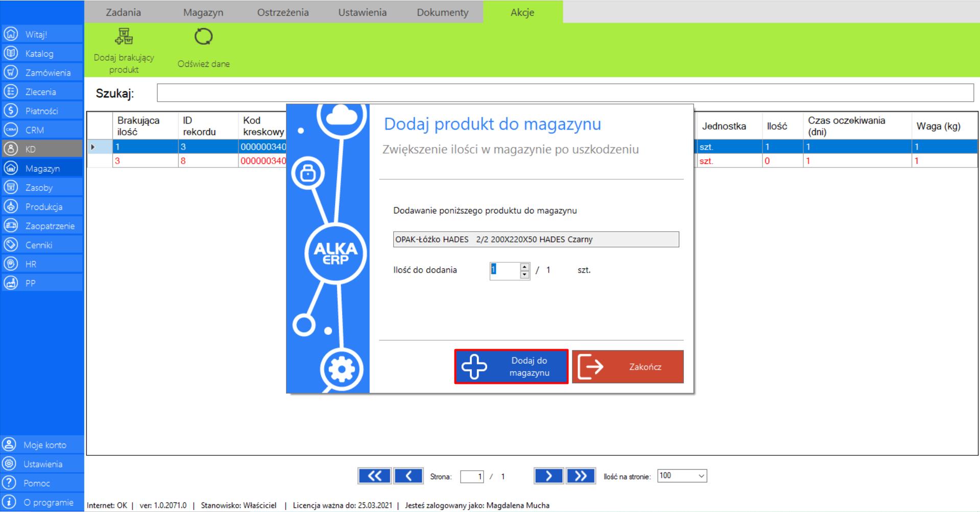
Task: Click the Szukaj search field
Action: 565,93
